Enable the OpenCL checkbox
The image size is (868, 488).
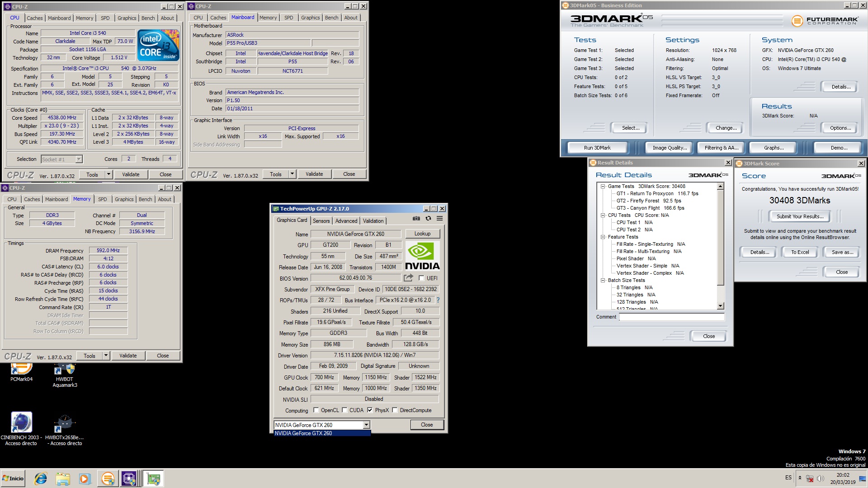[x=316, y=410]
